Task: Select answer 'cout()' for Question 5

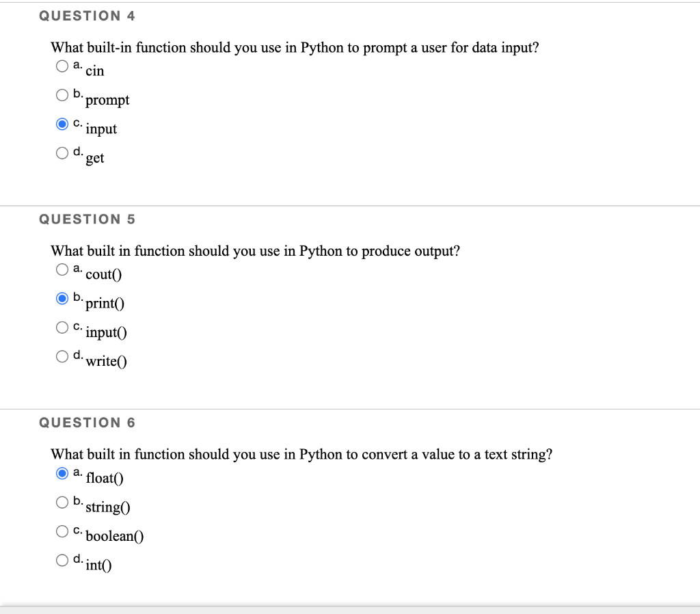Action: tap(62, 269)
